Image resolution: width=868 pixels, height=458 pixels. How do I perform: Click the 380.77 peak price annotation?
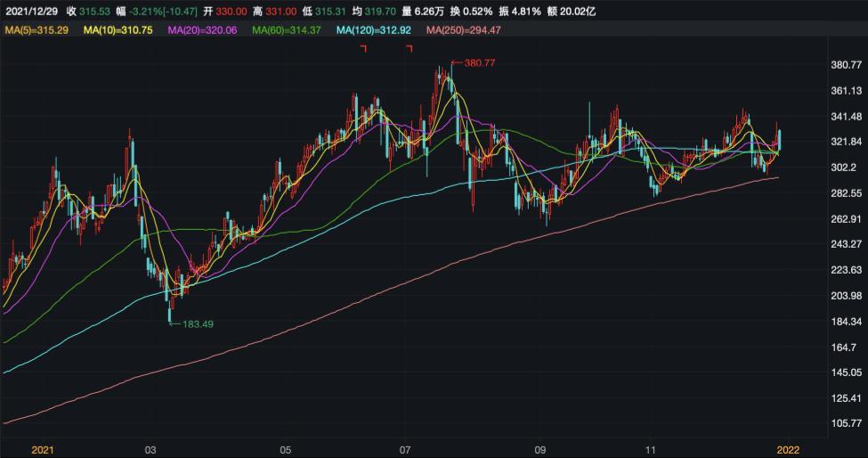coord(479,62)
